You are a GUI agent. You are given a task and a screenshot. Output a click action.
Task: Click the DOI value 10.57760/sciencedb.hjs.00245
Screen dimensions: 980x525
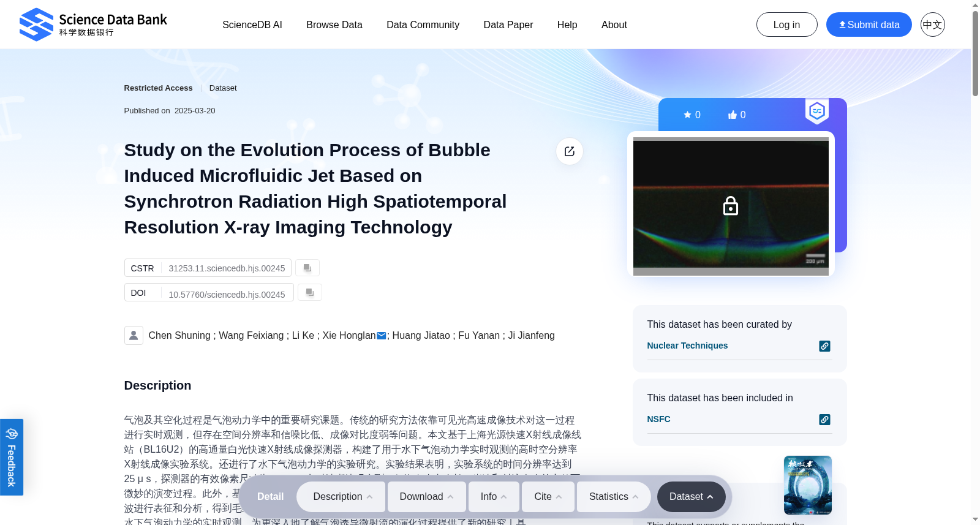pos(227,295)
